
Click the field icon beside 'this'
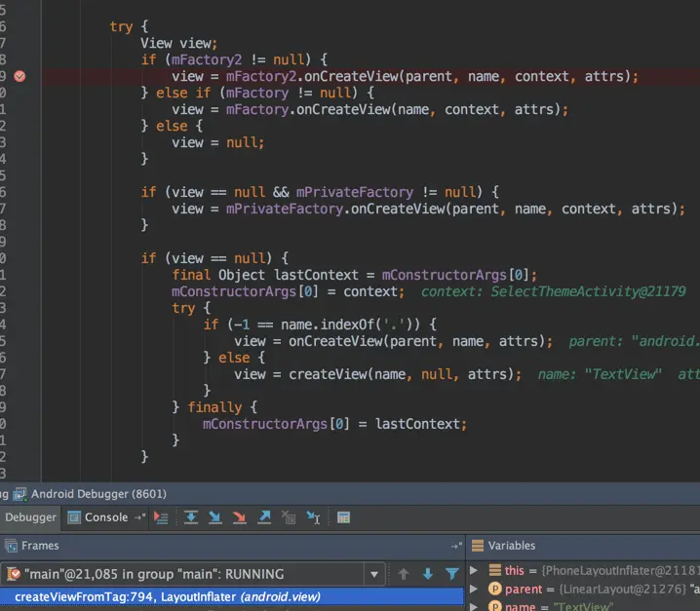tap(494, 570)
